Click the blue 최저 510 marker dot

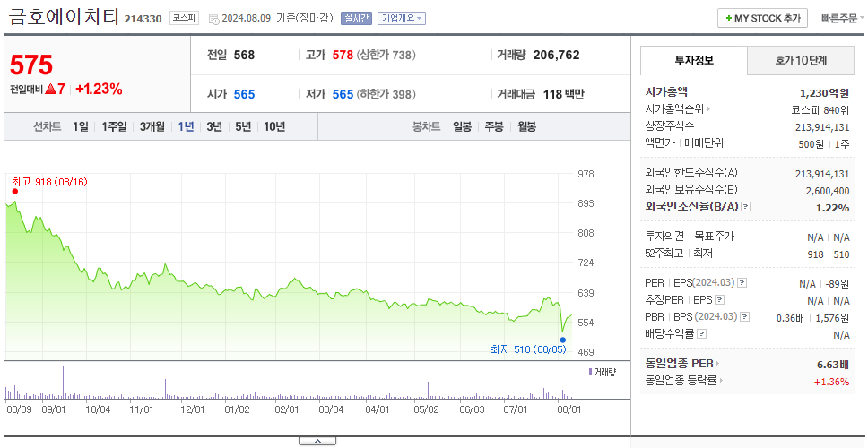point(563,340)
